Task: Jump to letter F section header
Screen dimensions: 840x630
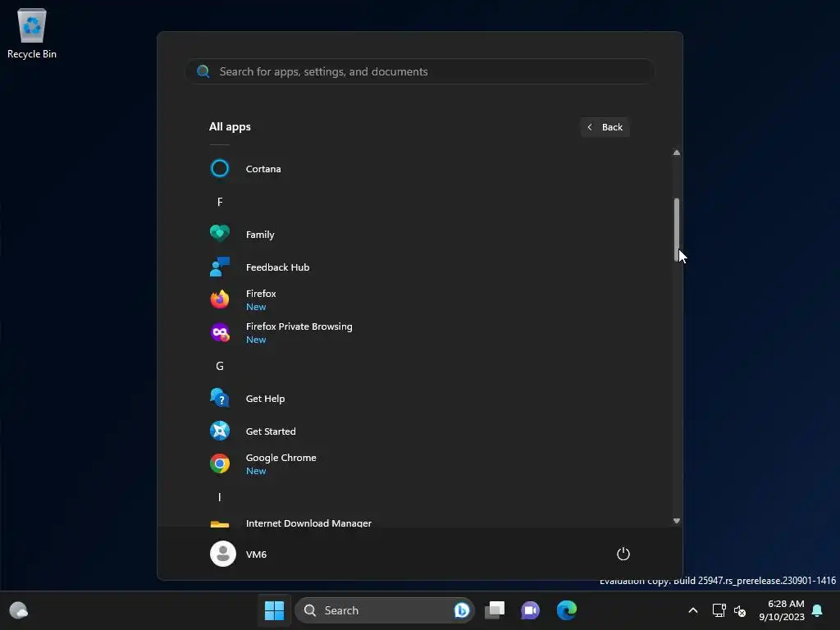Action: (220, 202)
